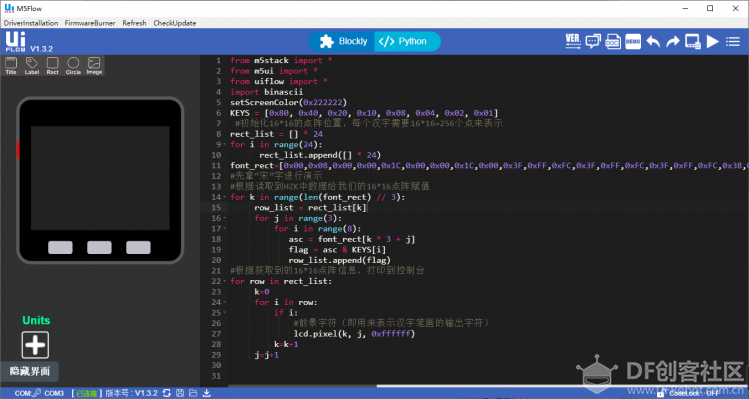Click the COM port key icon
The image size is (749, 399).
click(36, 393)
